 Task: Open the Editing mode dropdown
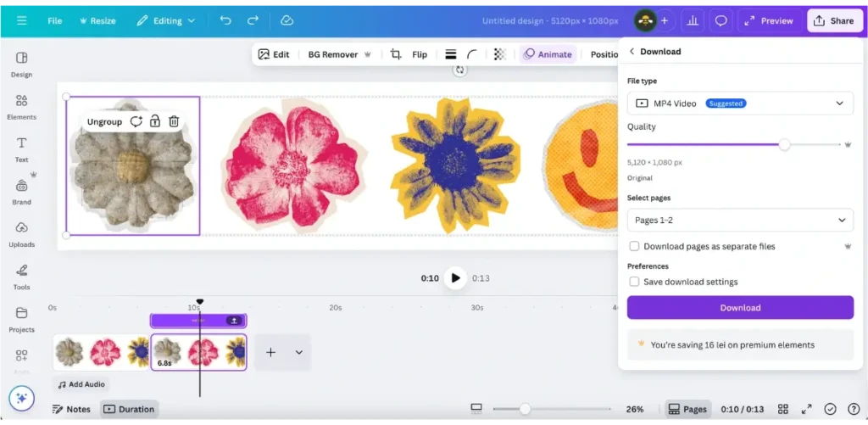coord(165,20)
